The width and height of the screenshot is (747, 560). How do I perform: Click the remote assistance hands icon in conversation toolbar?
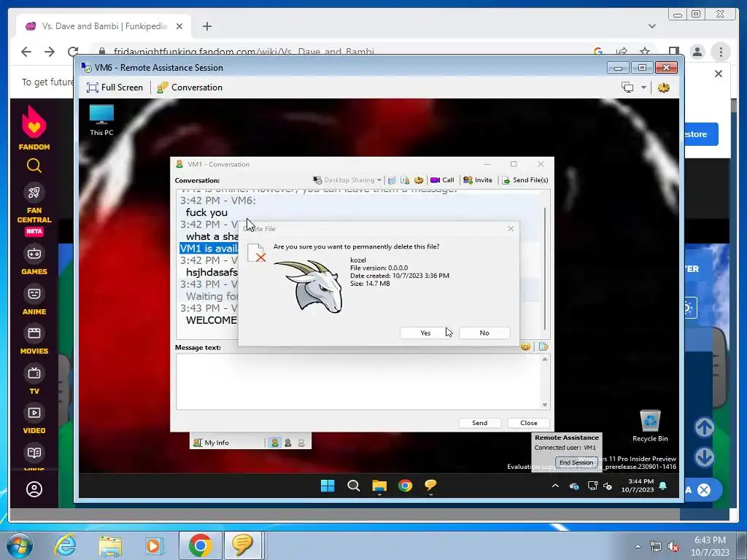(x=419, y=180)
